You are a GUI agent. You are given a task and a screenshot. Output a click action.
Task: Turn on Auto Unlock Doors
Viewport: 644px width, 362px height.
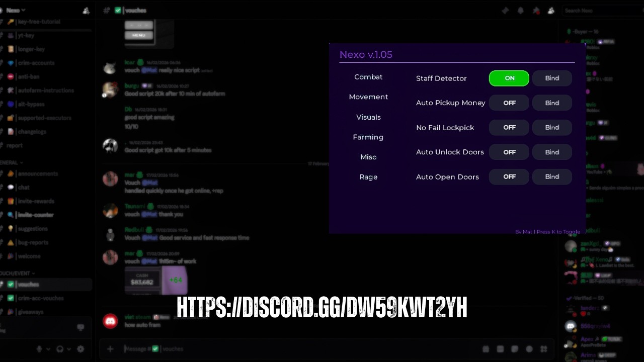coord(509,152)
